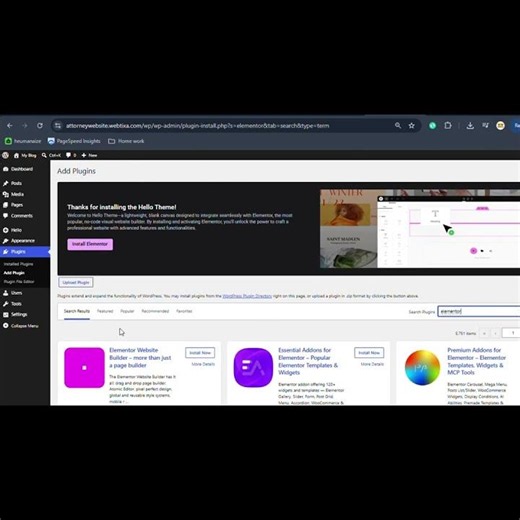The height and width of the screenshot is (520, 520).
Task: Open Dashboard in the sidebar
Action: [18, 169]
